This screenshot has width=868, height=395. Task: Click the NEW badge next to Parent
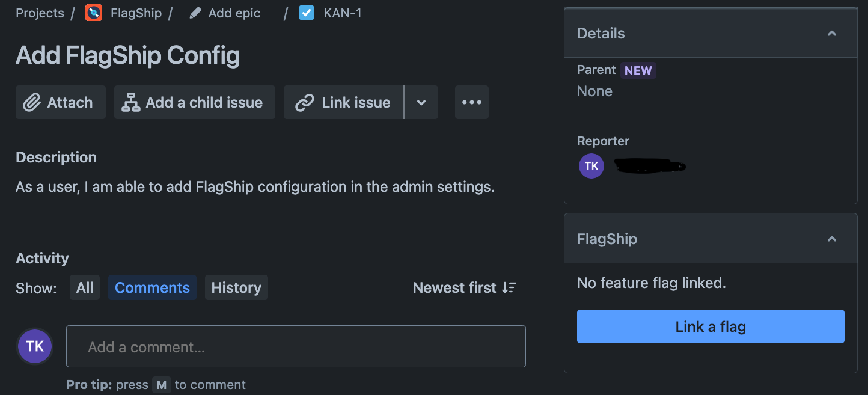638,70
